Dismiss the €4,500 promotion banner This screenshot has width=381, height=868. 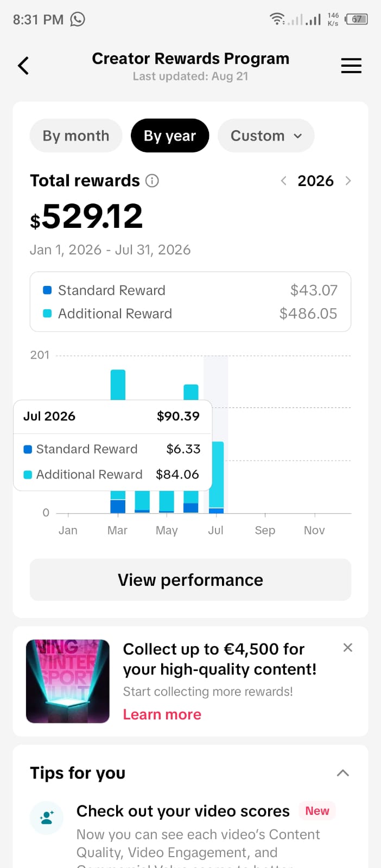click(x=348, y=647)
